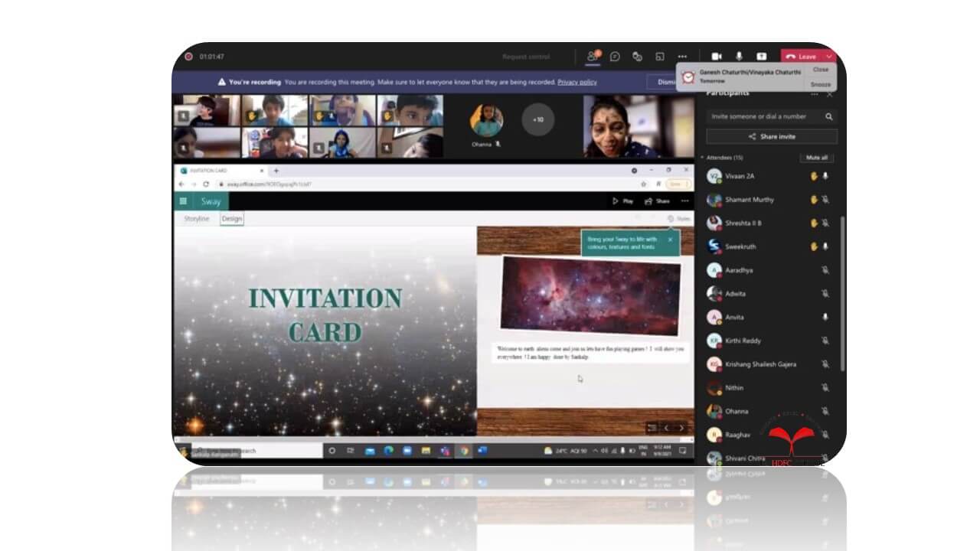This screenshot has height=551, width=980.
Task: Collapse the Attendees (15) list
Action: [703, 158]
